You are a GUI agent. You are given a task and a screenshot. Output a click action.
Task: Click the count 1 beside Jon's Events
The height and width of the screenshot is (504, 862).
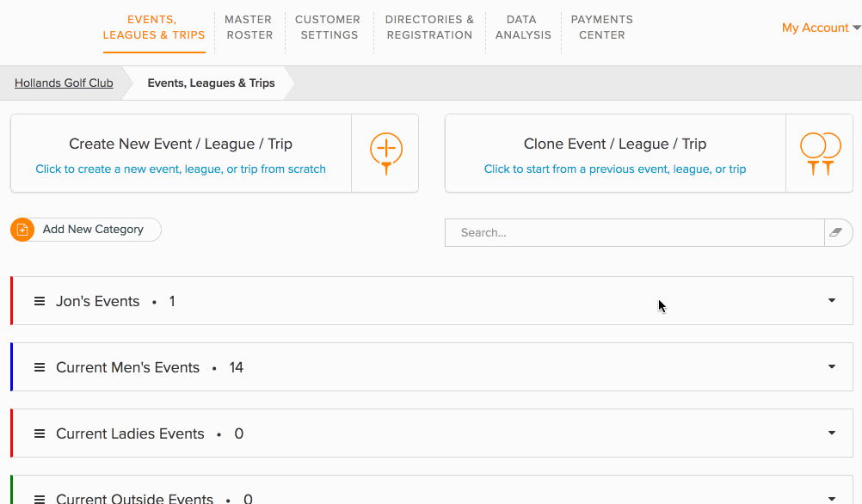tap(172, 301)
